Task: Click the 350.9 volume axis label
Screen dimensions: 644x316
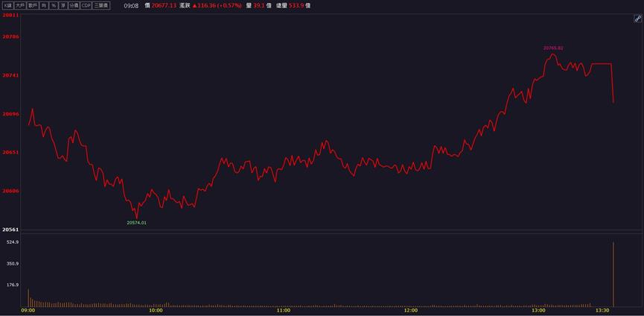Action: 13,263
